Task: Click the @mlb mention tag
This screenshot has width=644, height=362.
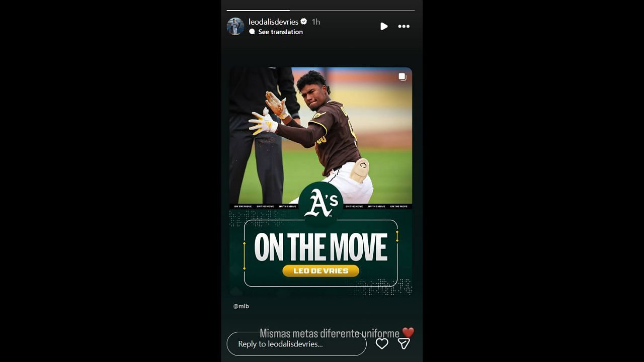Action: coord(241,306)
